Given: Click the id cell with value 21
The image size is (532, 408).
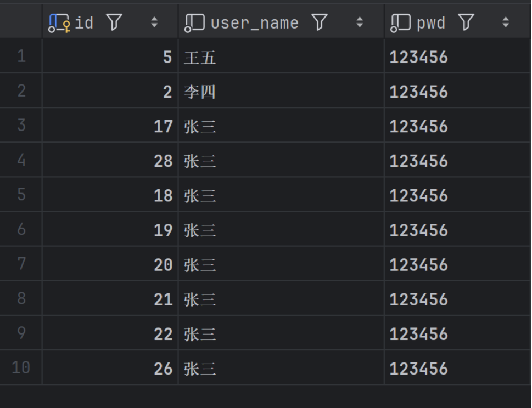Looking at the screenshot, I should click(x=110, y=298).
